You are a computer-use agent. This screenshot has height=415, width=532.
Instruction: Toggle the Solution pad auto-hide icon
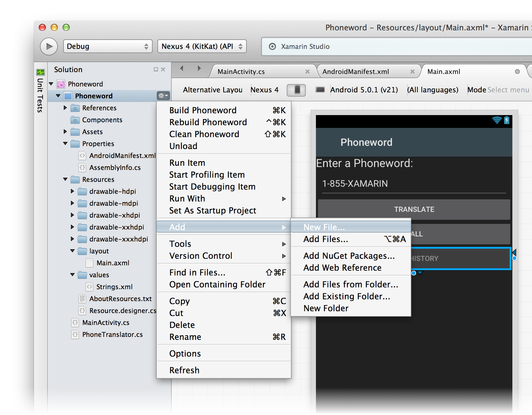156,69
